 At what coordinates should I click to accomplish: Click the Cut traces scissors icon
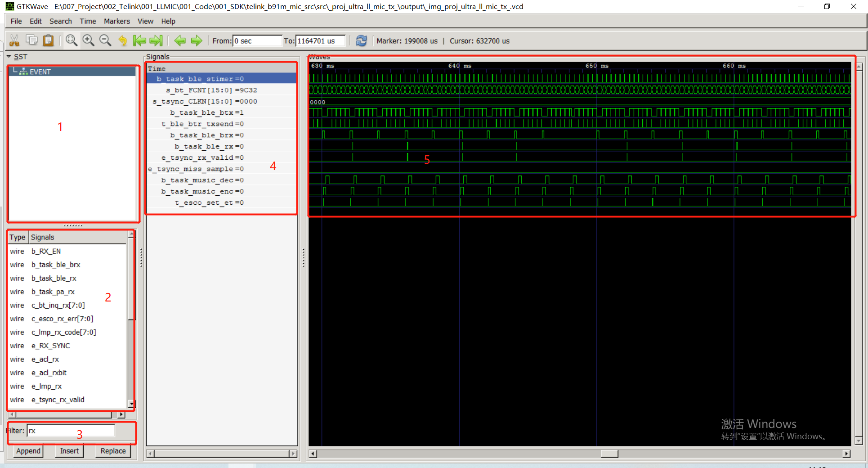point(14,40)
